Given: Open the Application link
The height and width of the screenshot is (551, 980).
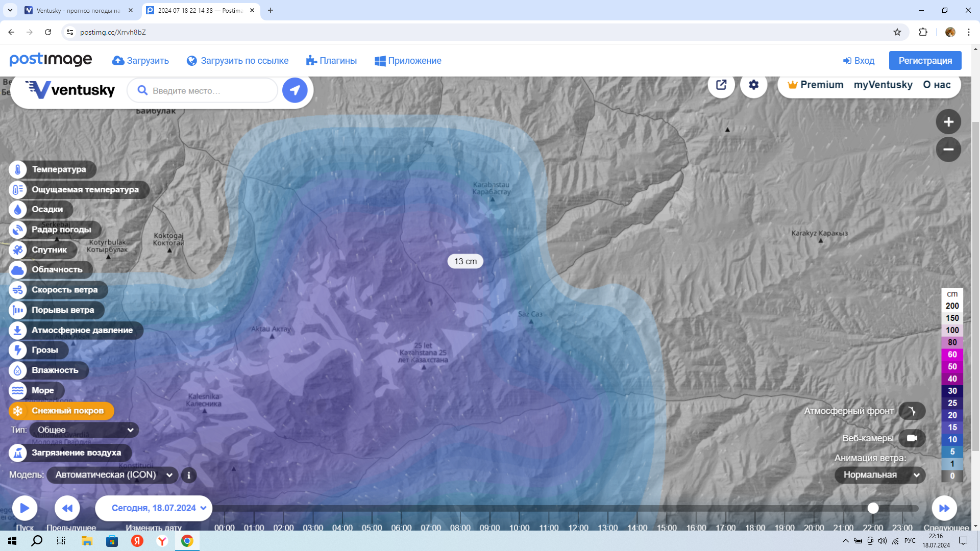Looking at the screenshot, I should click(x=408, y=61).
